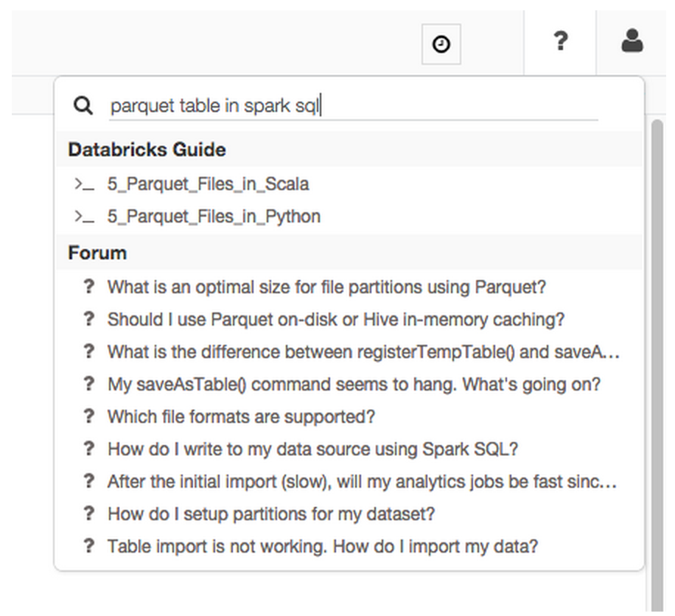This screenshot has height=616, width=675.
Task: Click notebook icon beside 5_Parquet_Files_in_Scala
Action: pos(83,184)
